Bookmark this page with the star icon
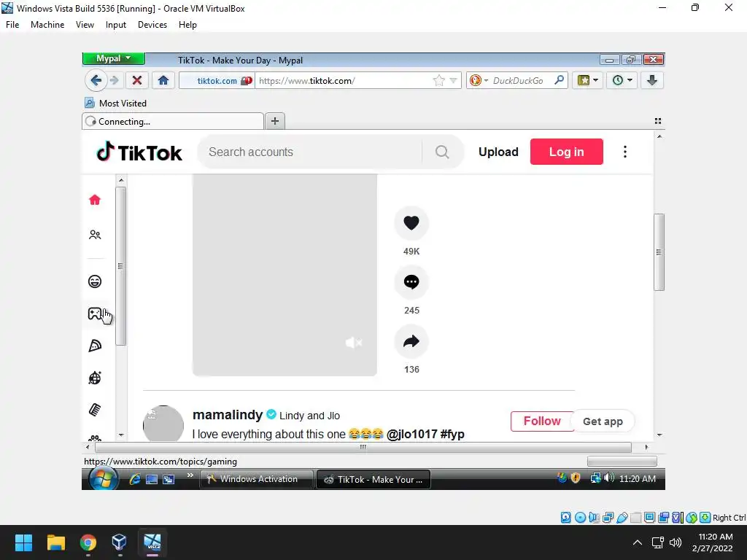This screenshot has width=747, height=560. click(x=438, y=80)
